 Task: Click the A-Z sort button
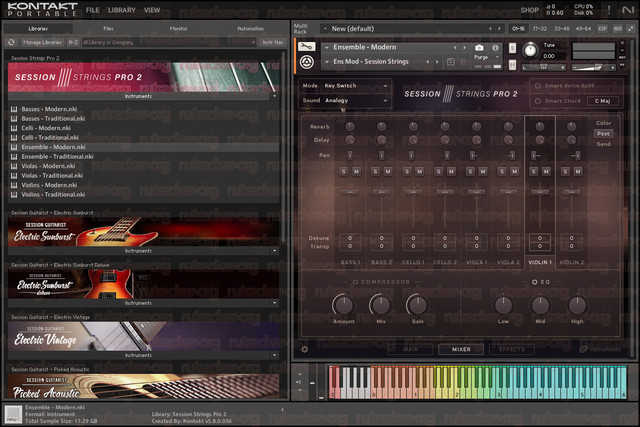pyautogui.click(x=73, y=42)
